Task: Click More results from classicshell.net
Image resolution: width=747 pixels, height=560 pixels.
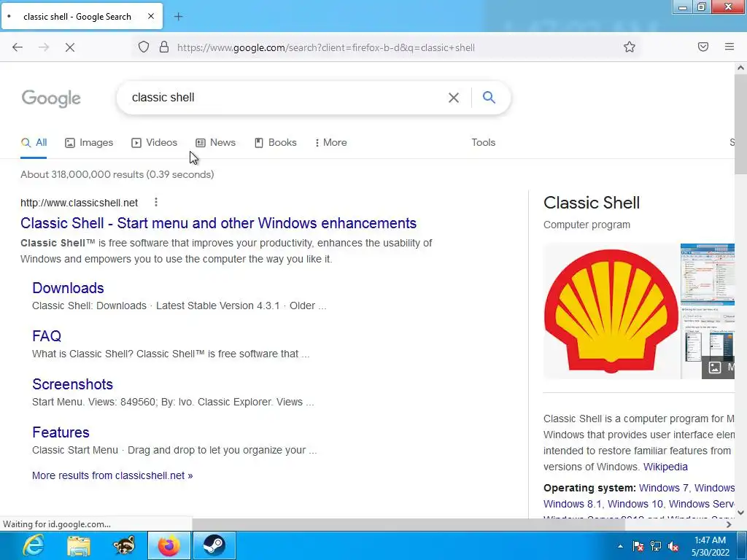Action: pyautogui.click(x=112, y=475)
